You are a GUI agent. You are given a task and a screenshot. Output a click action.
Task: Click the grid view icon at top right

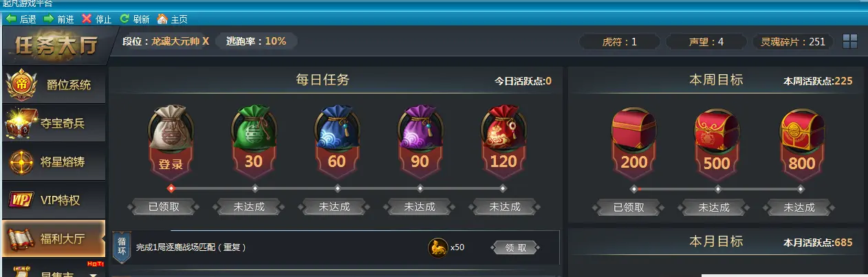(850, 41)
